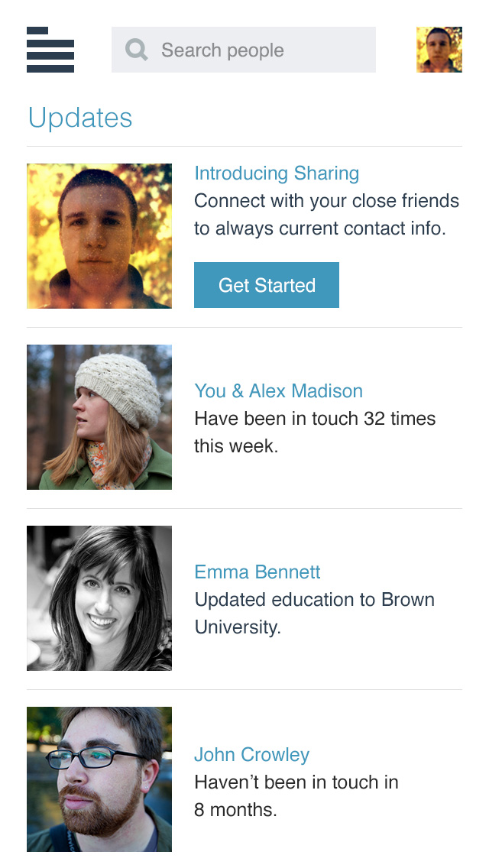Select John Crowley's profile picture
The image size is (489, 868).
pyautogui.click(x=99, y=779)
